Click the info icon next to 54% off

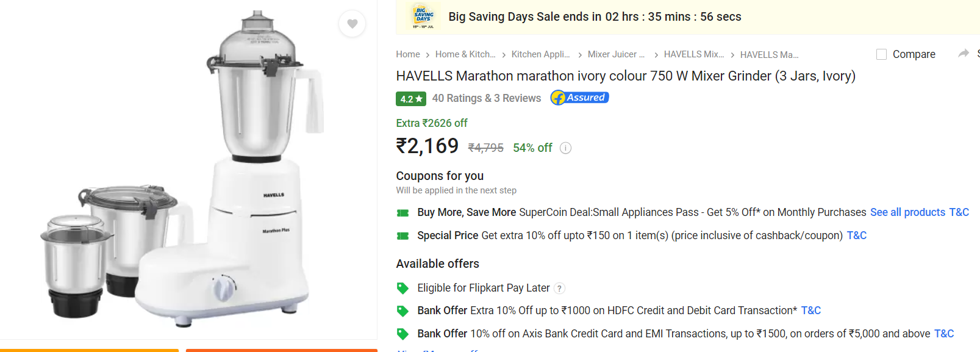coord(565,148)
